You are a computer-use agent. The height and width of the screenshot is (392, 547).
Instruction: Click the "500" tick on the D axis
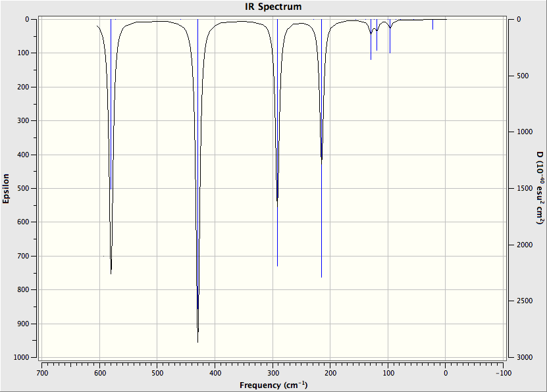coord(522,76)
